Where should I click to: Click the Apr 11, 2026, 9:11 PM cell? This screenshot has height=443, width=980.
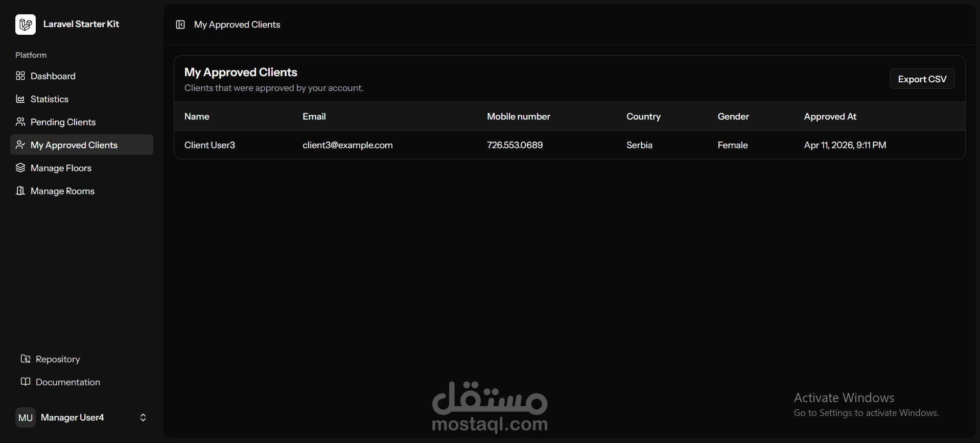coord(845,145)
